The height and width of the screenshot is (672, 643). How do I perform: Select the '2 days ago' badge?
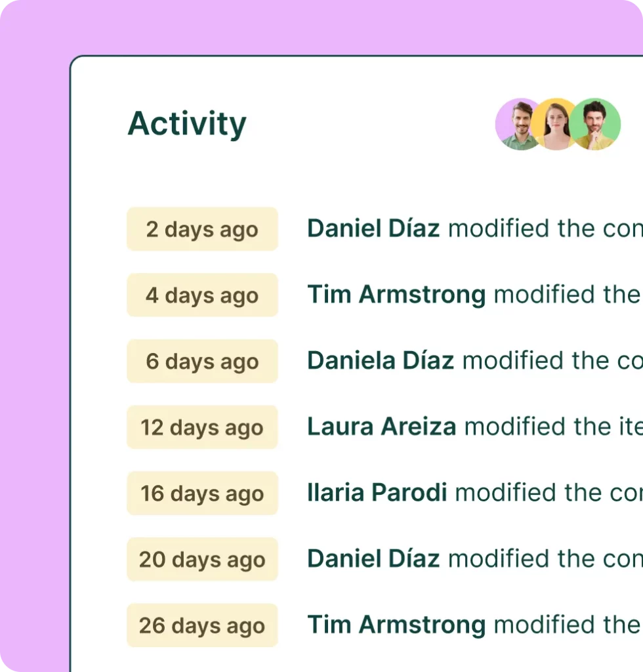(x=202, y=229)
